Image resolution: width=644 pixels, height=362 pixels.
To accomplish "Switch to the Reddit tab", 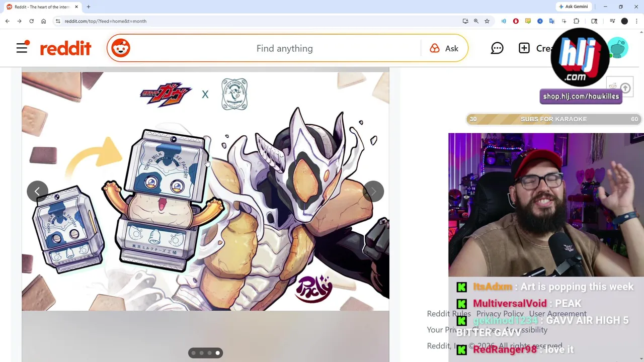I will coord(42,7).
